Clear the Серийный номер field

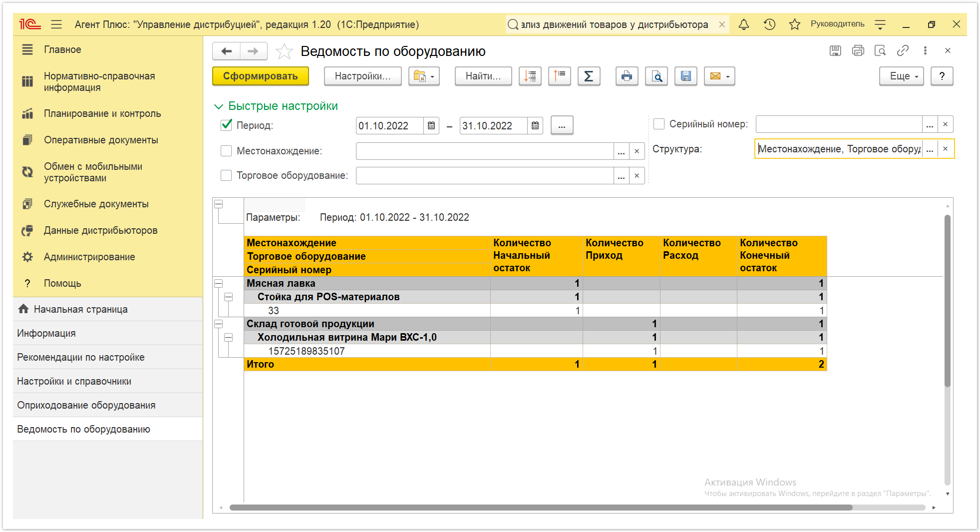(x=946, y=124)
